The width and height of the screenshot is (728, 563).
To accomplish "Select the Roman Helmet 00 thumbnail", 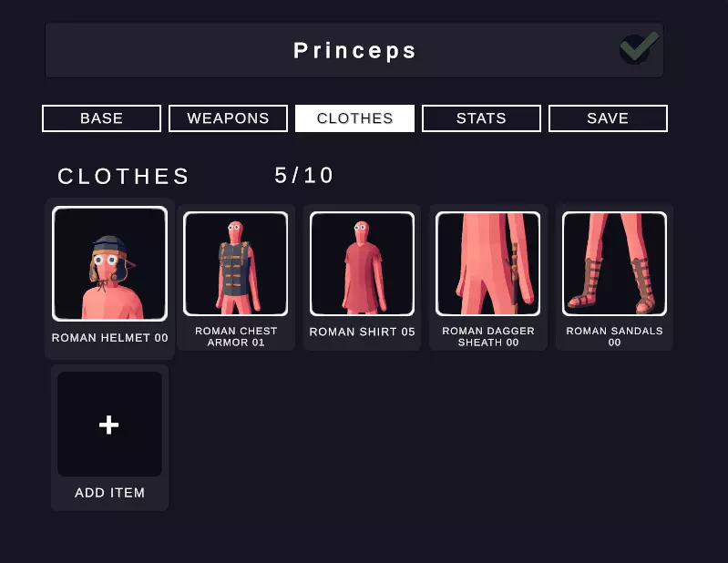I will [109, 263].
